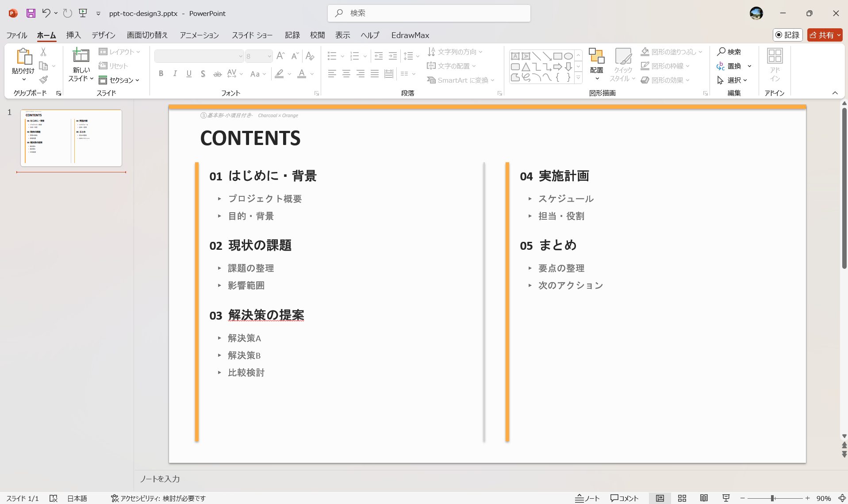The height and width of the screenshot is (504, 848).
Task: Click the Redo icon in quick access
Action: pyautogui.click(x=67, y=13)
